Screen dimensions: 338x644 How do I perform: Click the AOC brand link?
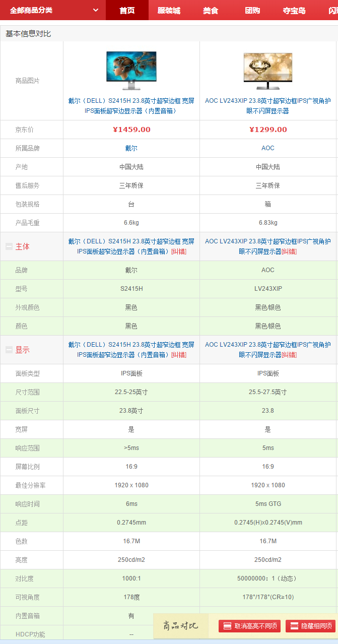[267, 148]
